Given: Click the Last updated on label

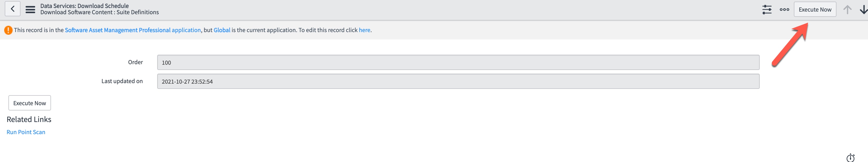Looking at the screenshot, I should coord(122,81).
